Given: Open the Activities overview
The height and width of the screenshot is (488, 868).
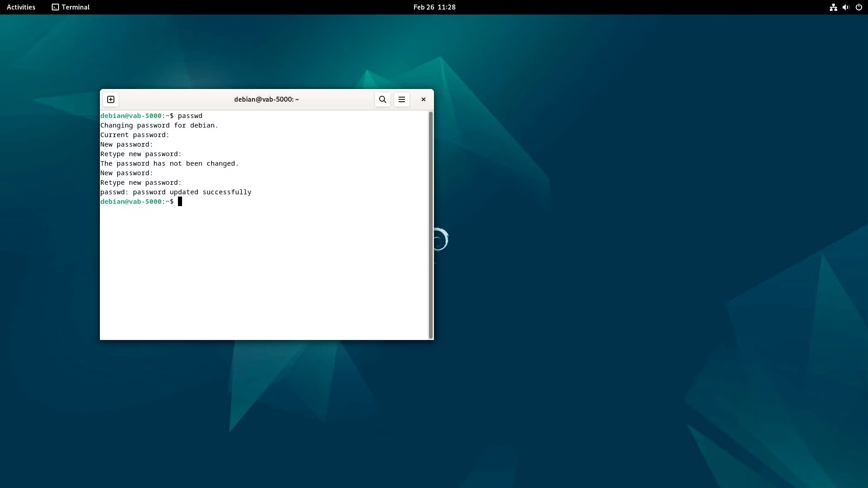Looking at the screenshot, I should [x=21, y=7].
